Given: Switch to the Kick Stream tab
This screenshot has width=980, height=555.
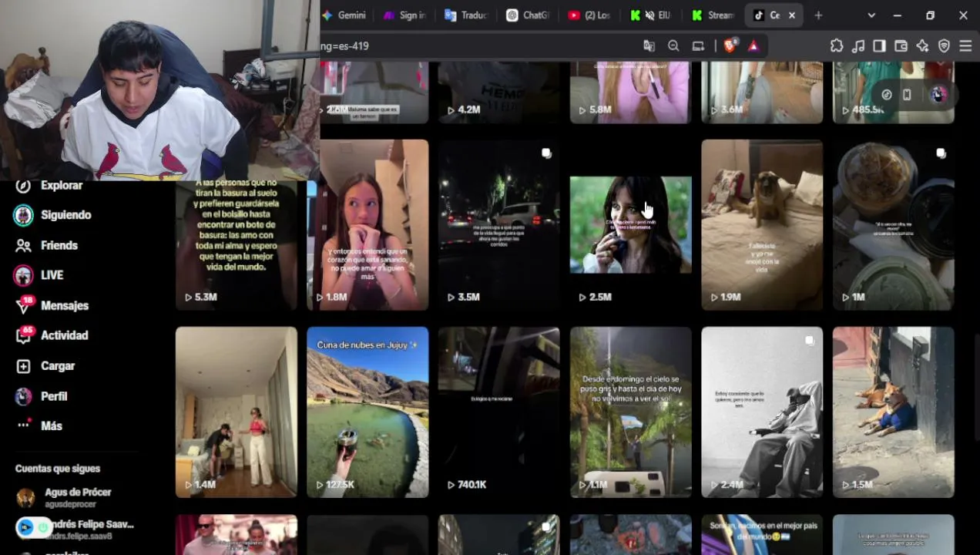Looking at the screenshot, I should click(x=713, y=15).
